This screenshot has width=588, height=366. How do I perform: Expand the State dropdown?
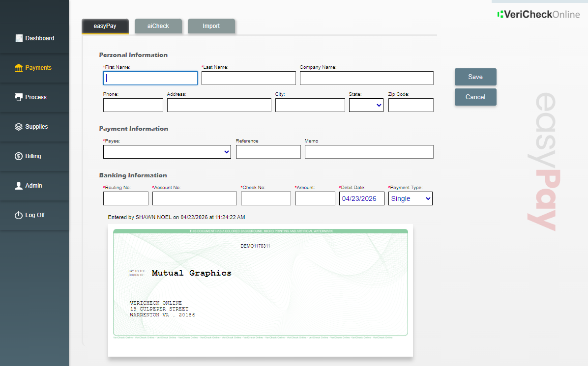coord(366,105)
